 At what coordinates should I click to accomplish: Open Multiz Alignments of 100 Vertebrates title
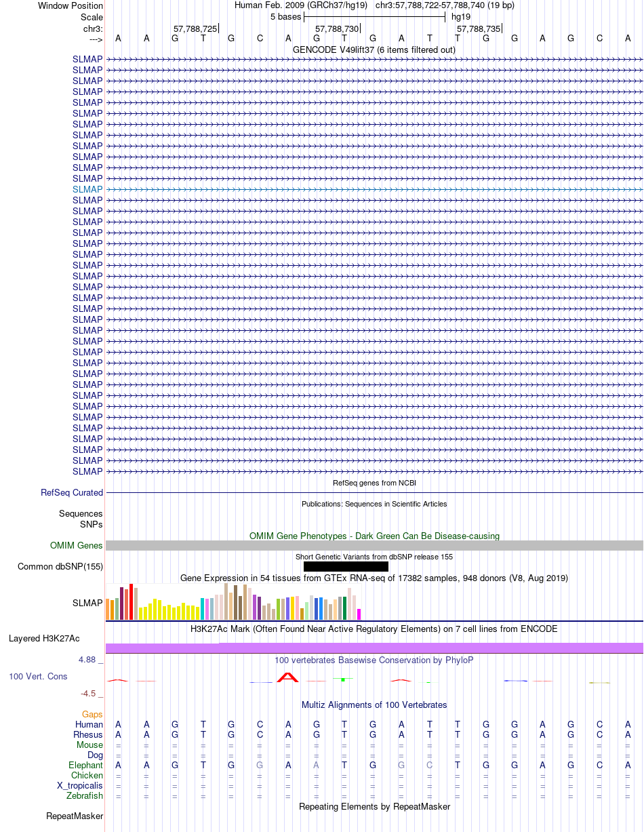point(374,705)
